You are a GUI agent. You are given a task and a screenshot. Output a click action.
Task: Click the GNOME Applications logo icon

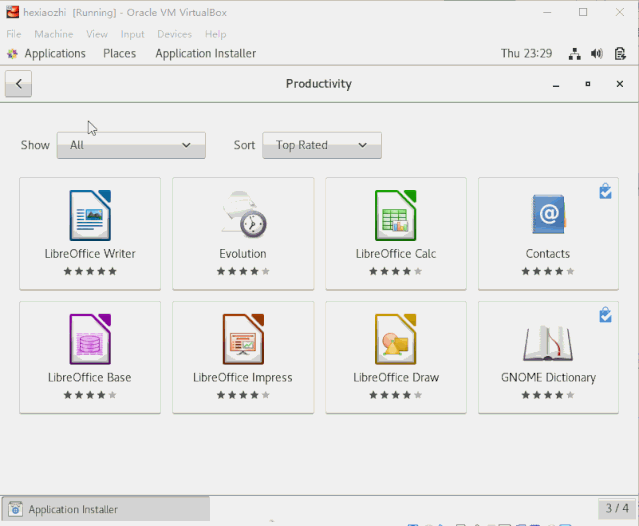click(x=13, y=53)
